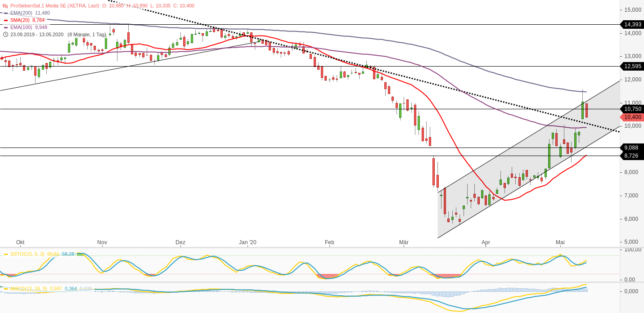Click the 0,000 MACD scale label
This screenshot has width=644, height=313.
tap(632, 291)
